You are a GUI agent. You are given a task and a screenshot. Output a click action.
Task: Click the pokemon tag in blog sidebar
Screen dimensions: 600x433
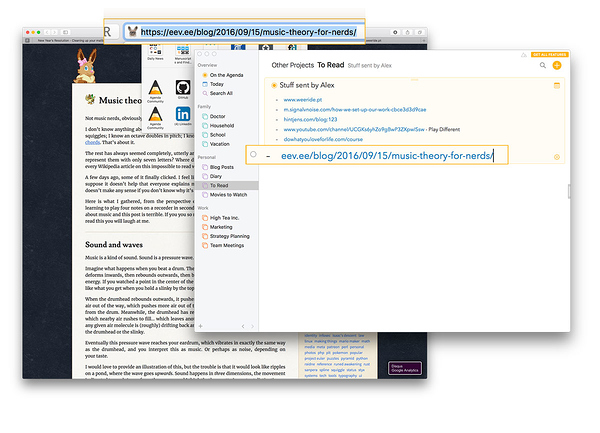(340, 353)
